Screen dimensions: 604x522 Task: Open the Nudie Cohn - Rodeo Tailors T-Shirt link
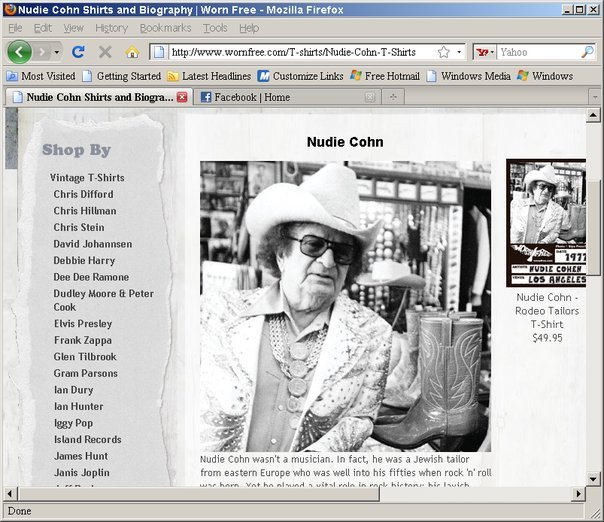[547, 311]
